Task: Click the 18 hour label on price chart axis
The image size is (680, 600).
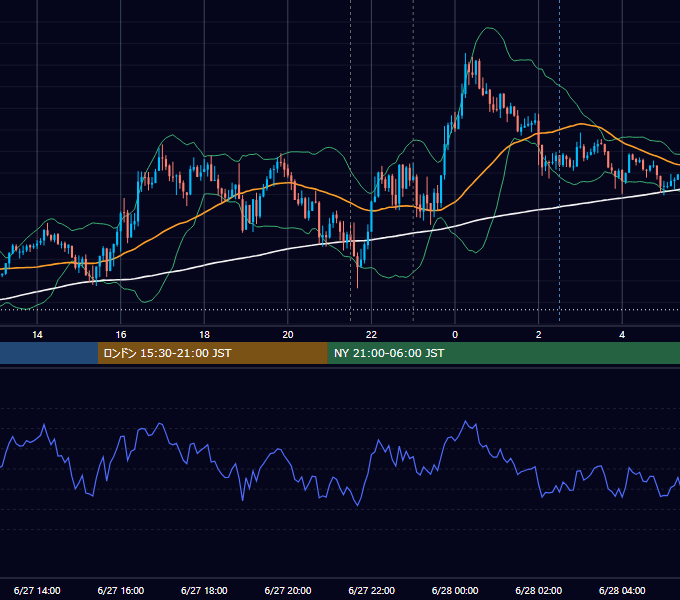Action: point(204,335)
